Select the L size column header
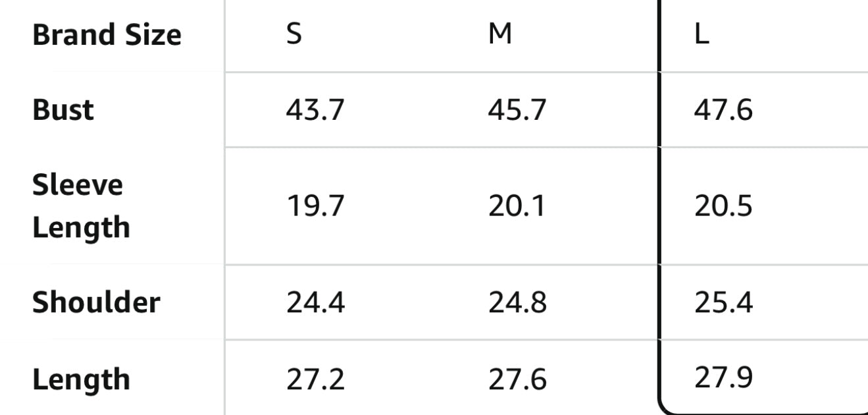The image size is (868, 415). tap(702, 35)
